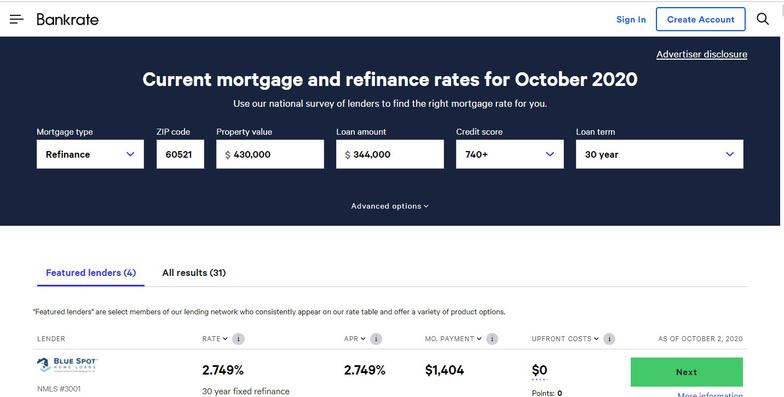Expand Advanced options

pos(390,206)
